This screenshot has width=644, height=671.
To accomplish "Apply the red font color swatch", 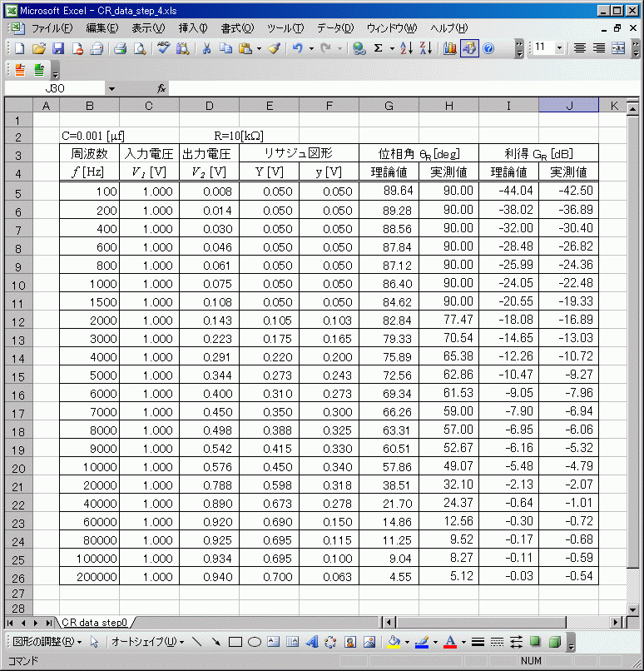I will (x=450, y=642).
